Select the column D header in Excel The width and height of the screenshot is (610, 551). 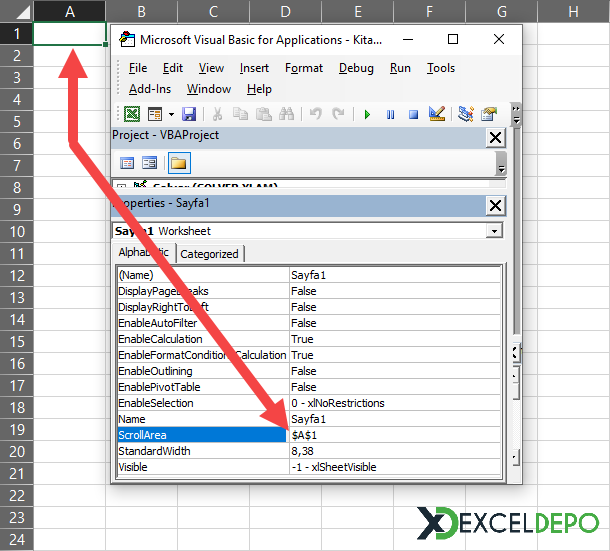click(286, 11)
